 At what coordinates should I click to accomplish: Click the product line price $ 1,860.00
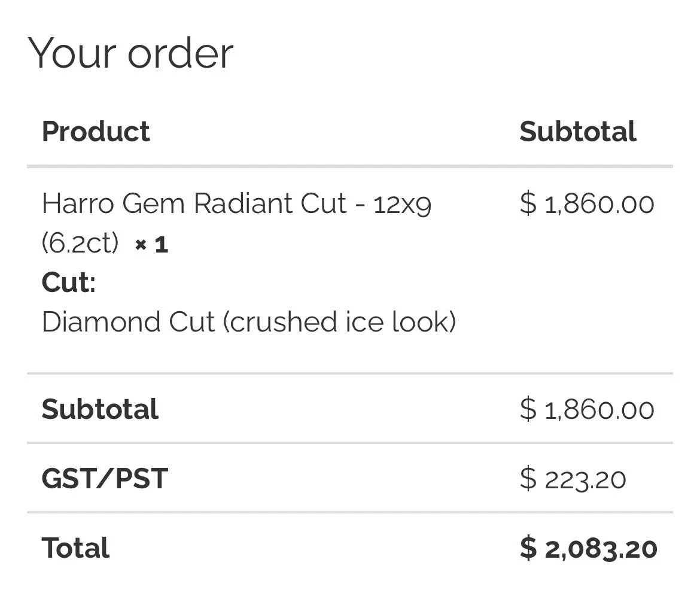pyautogui.click(x=586, y=204)
